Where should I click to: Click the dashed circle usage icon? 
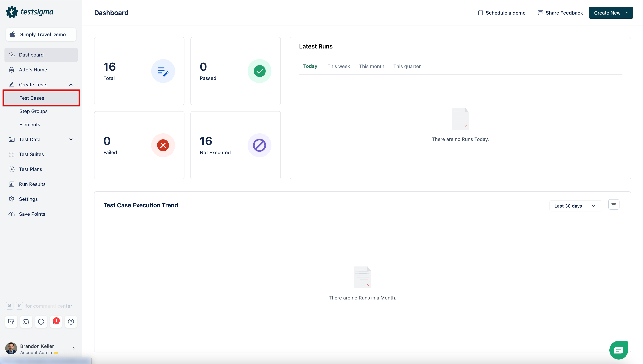41,321
